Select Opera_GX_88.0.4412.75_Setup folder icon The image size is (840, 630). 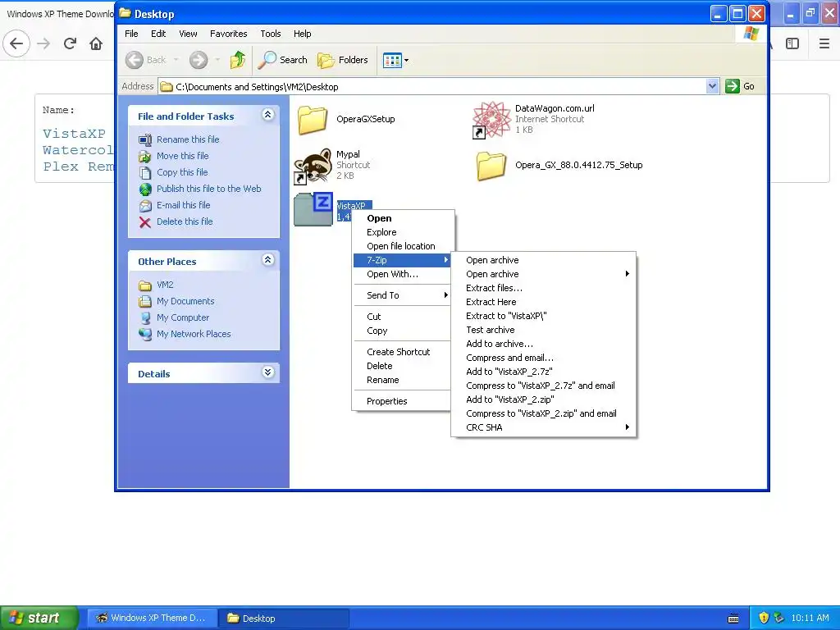point(491,166)
